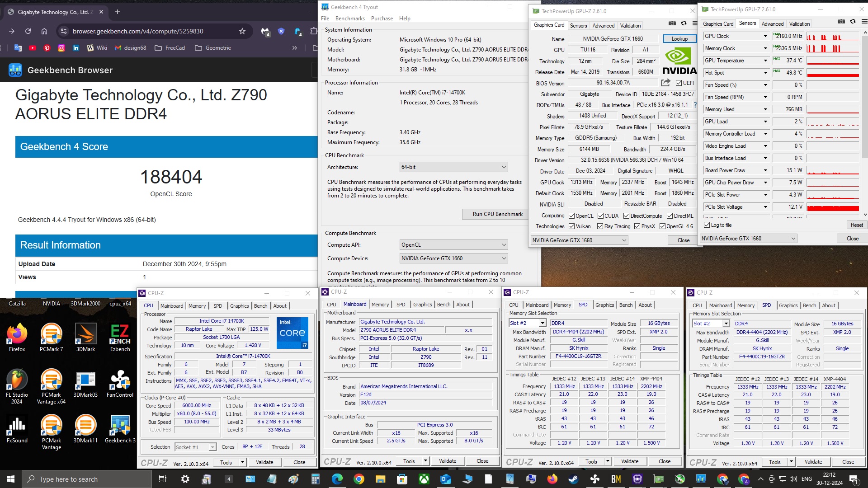Take screenshot in GPU-Z Graphics Card window

(672, 23)
